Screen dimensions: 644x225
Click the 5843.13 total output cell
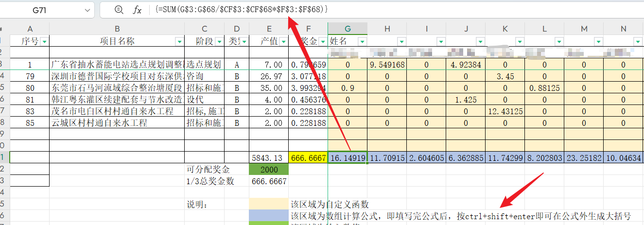tap(268, 157)
